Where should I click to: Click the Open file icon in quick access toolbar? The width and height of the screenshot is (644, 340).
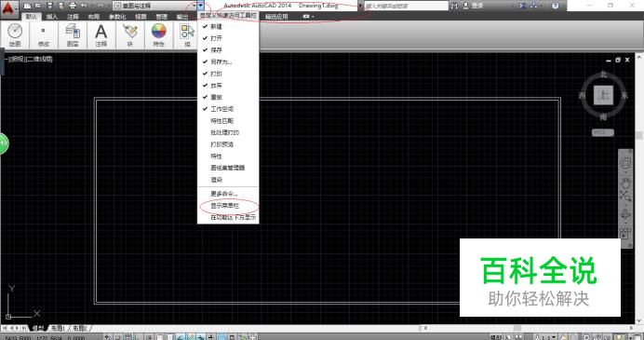(38, 6)
